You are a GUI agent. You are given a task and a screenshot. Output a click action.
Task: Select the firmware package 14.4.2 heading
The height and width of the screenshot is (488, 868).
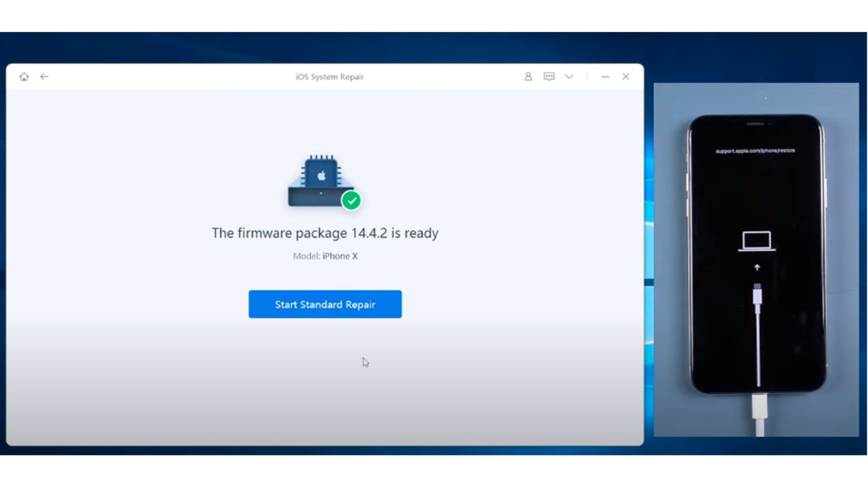pyautogui.click(x=325, y=233)
